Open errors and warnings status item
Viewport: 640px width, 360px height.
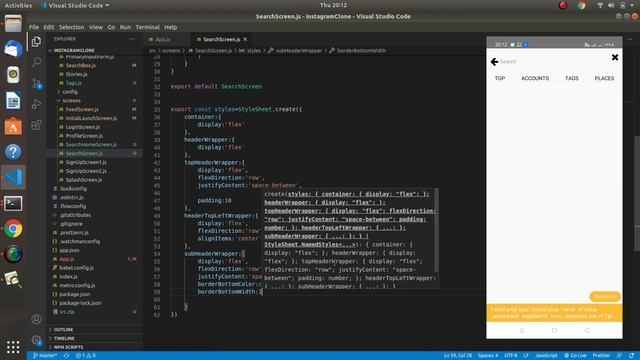click(x=85, y=356)
